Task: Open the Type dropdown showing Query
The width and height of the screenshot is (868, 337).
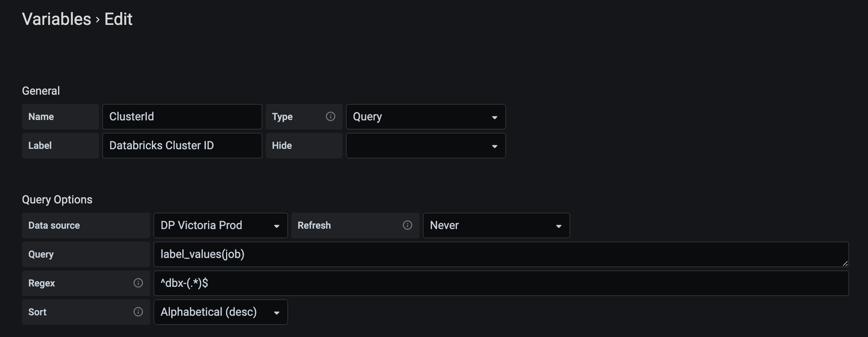Action: pyautogui.click(x=426, y=117)
